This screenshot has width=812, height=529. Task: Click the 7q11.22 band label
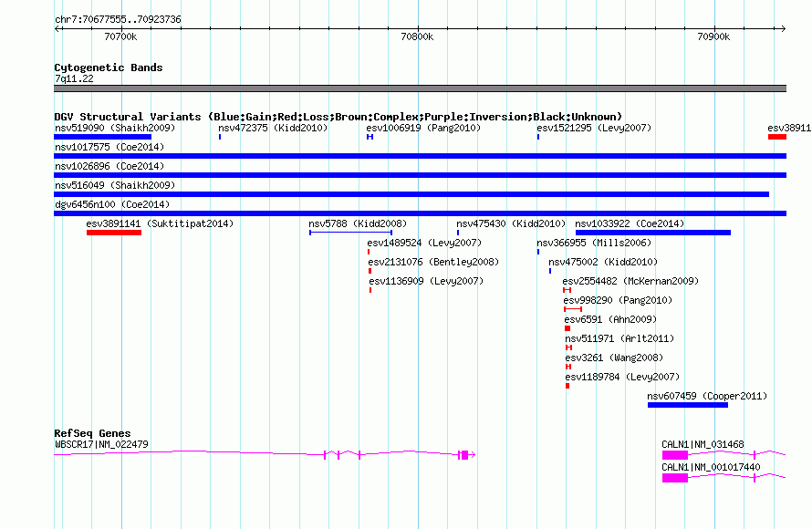click(74, 78)
